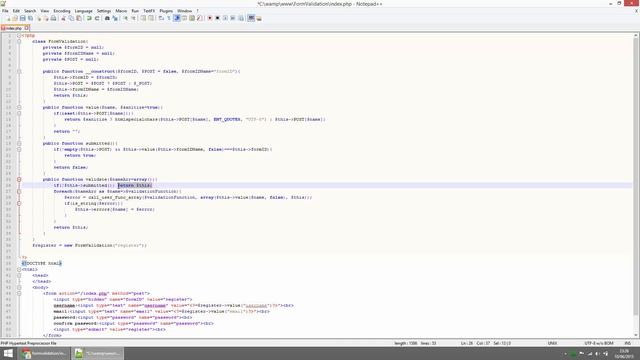Click the Paste toolbar icon
The image size is (640, 360).
tap(79, 18)
